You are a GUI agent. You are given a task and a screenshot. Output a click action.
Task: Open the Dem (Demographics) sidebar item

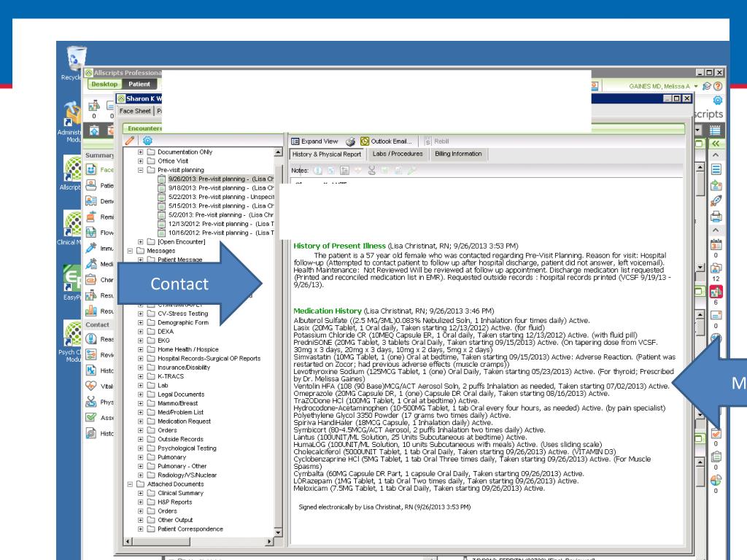point(100,201)
